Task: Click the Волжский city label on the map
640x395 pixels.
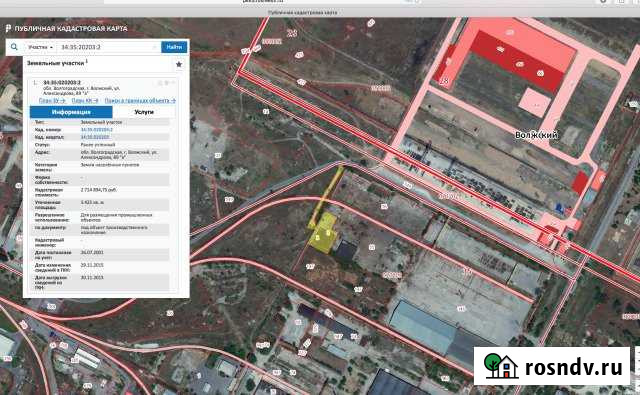Action: click(x=536, y=135)
